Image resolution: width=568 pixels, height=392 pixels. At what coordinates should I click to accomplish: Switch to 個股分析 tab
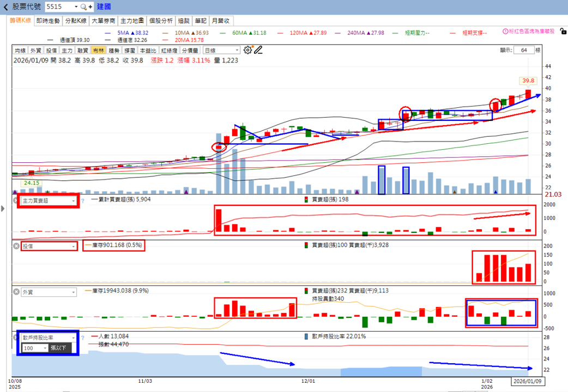pos(161,21)
